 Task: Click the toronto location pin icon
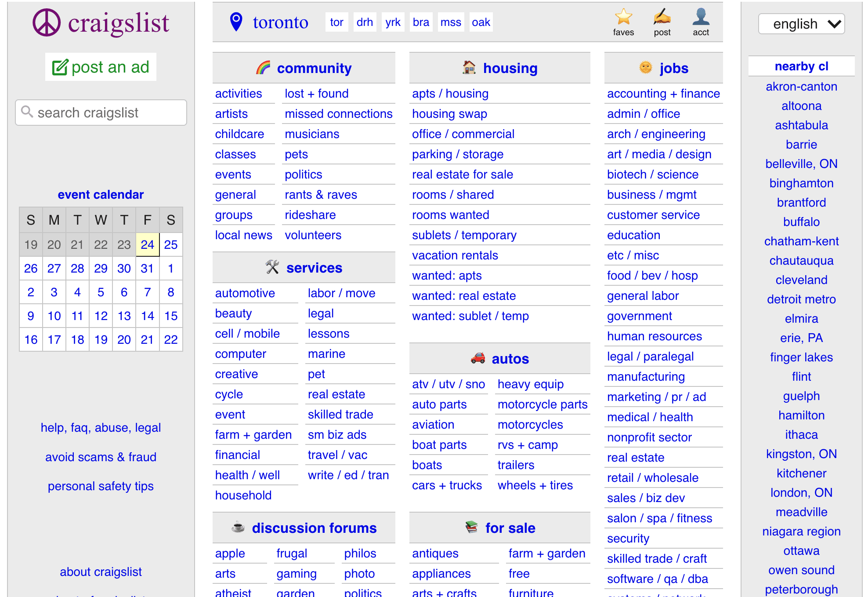[236, 22]
